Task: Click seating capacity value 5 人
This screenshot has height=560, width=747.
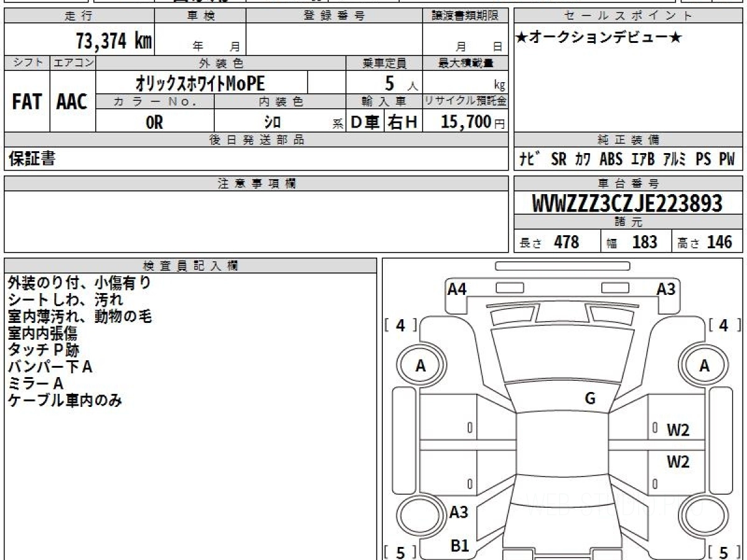Action: pos(402,83)
